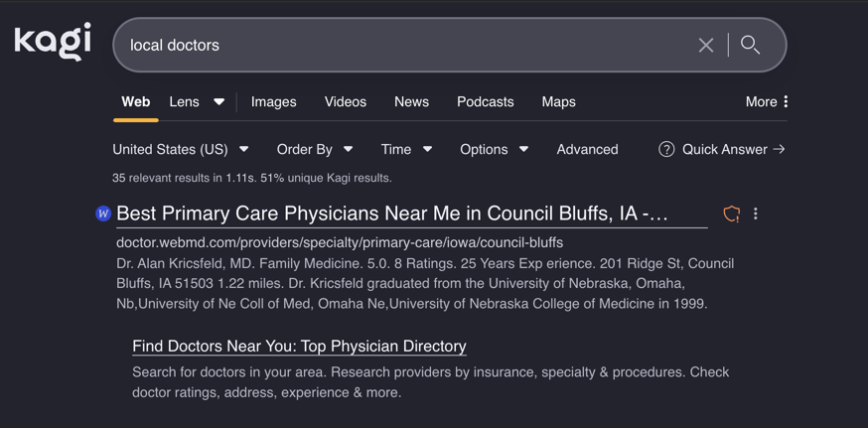Go to the News tab
This screenshot has height=428, width=868.
[411, 101]
